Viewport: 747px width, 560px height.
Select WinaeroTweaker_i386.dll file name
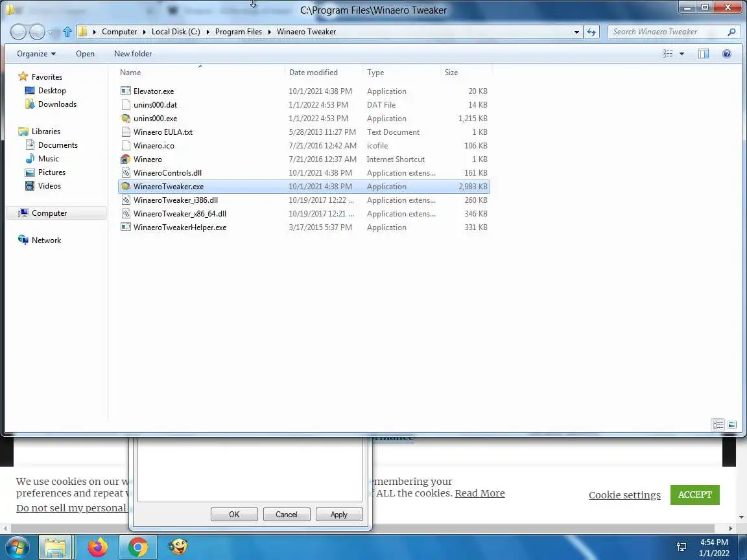[x=176, y=200]
